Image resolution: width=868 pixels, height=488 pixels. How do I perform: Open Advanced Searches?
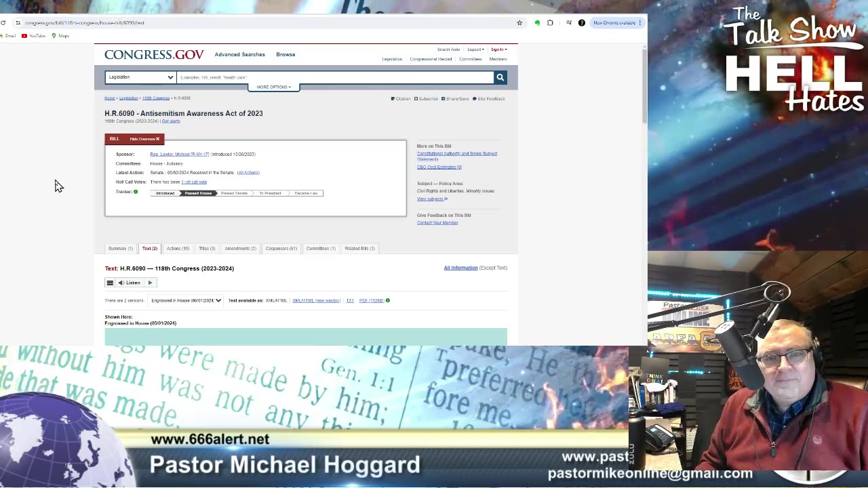[x=239, y=54]
